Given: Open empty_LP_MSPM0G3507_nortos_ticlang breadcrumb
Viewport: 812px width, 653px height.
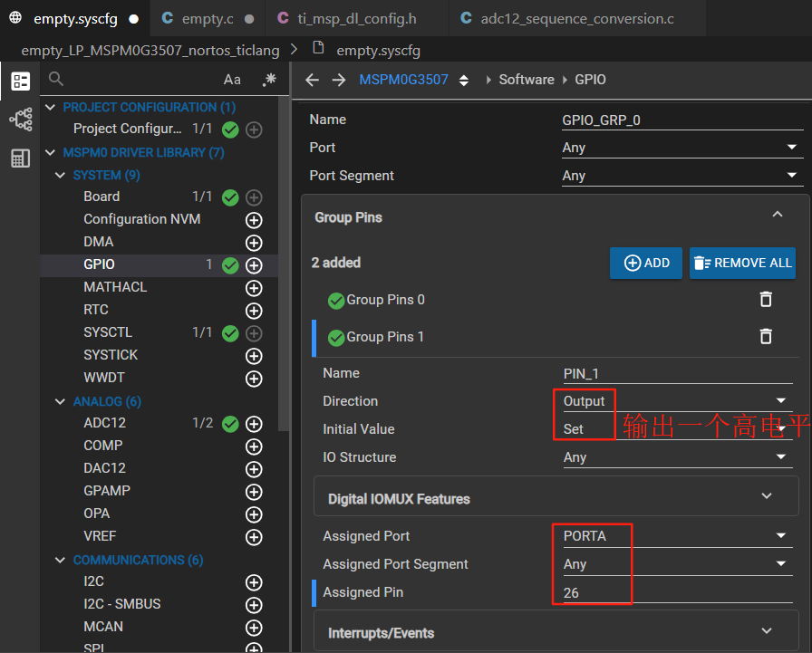Looking at the screenshot, I should point(150,51).
